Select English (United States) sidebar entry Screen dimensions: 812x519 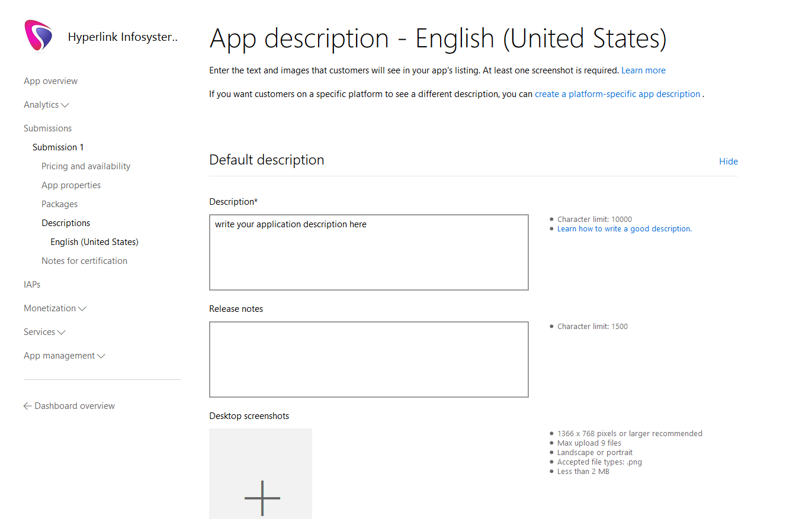[94, 242]
